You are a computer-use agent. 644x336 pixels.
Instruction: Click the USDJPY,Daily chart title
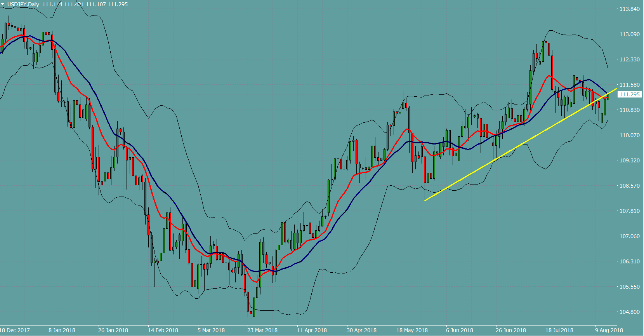pyautogui.click(x=23, y=4)
